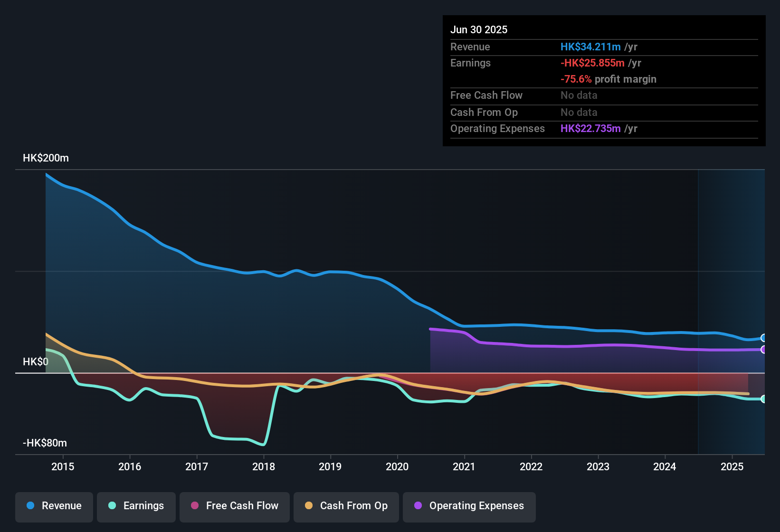This screenshot has height=532, width=780.
Task: Click the Free Cash Flow legend dot icon
Action: [x=194, y=506]
